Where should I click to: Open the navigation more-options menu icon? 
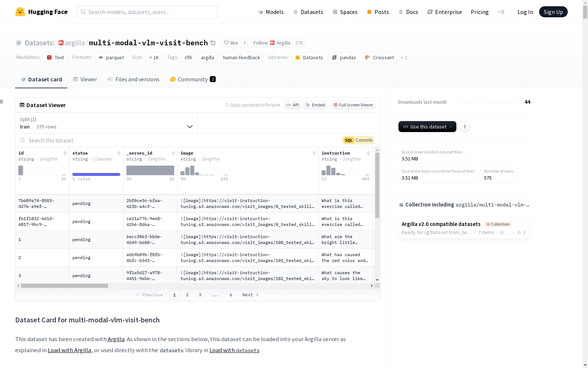point(501,12)
